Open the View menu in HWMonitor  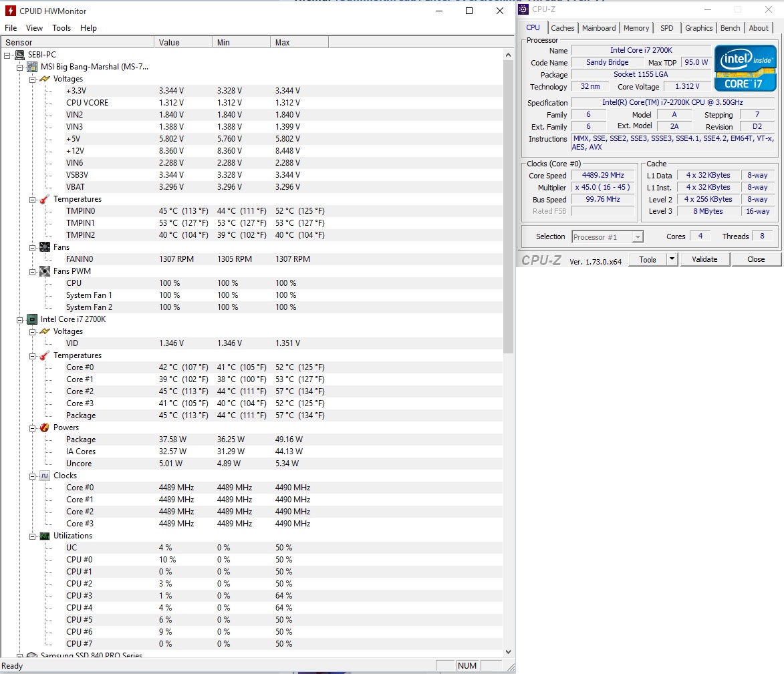click(34, 28)
